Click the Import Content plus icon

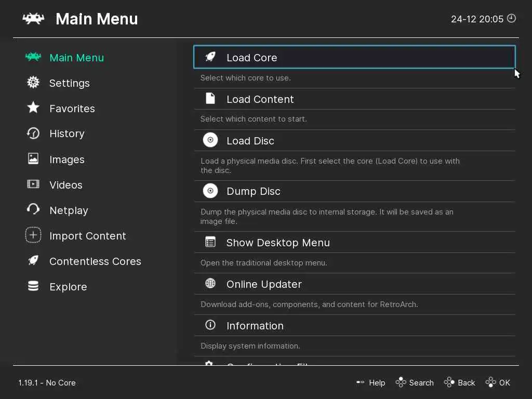click(x=33, y=235)
